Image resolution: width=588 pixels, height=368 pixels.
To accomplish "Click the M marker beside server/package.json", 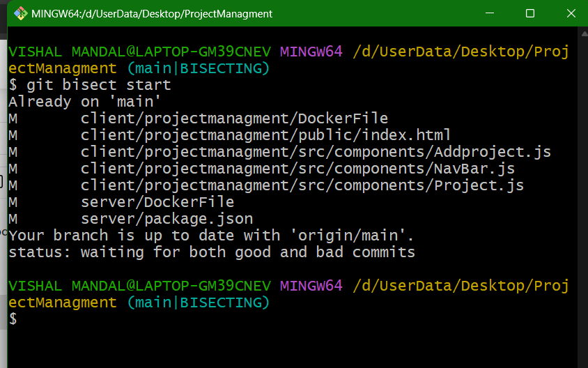I will pos(13,219).
